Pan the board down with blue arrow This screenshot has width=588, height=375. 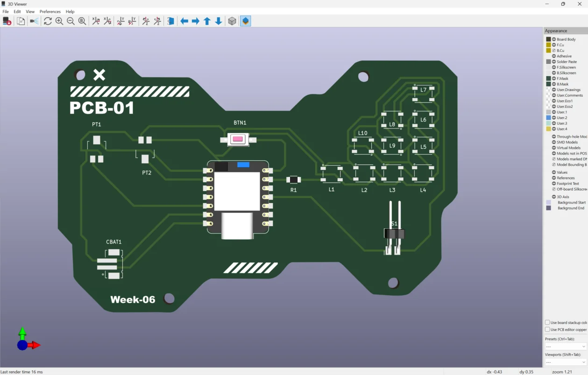(219, 21)
